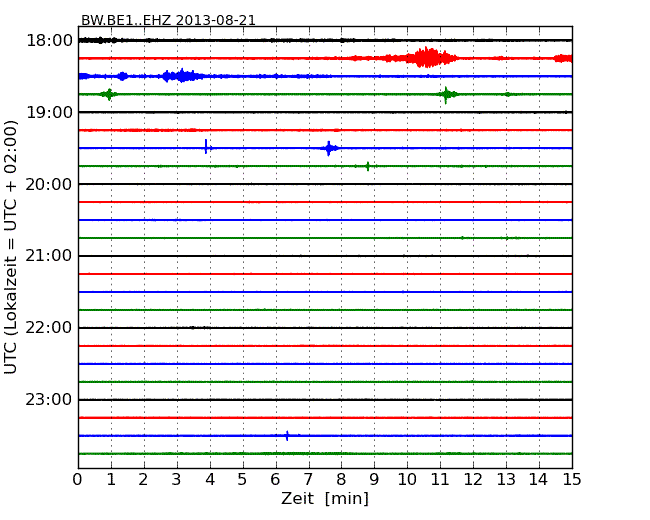Click the blue 23:30 spike near minute 6
The image size is (650, 520).
click(287, 436)
